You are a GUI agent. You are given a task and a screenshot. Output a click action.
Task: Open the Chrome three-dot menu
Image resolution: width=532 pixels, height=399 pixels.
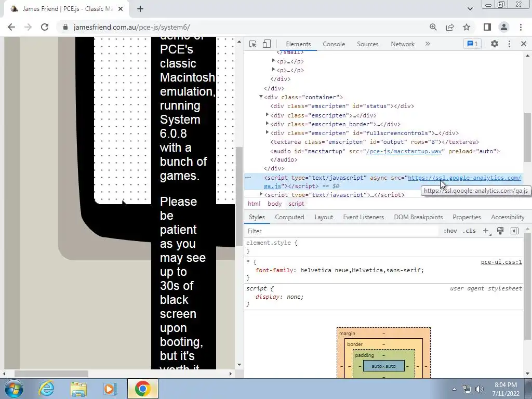tap(521, 27)
